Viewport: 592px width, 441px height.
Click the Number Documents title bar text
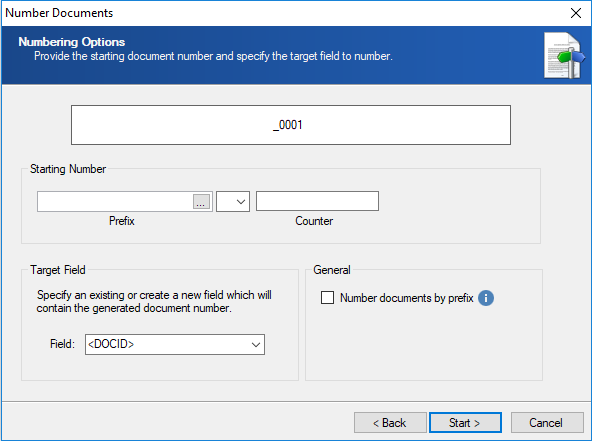coord(59,13)
